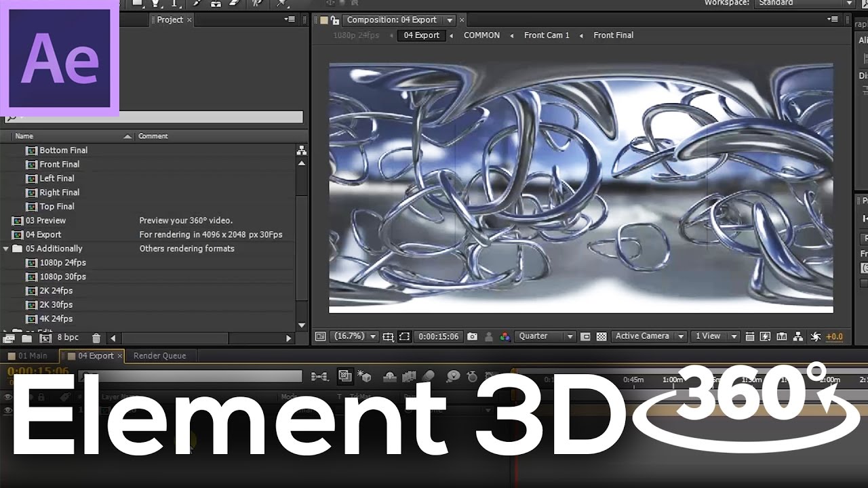Open grid and guide options icon
The image size is (868, 488).
pyautogui.click(x=388, y=336)
